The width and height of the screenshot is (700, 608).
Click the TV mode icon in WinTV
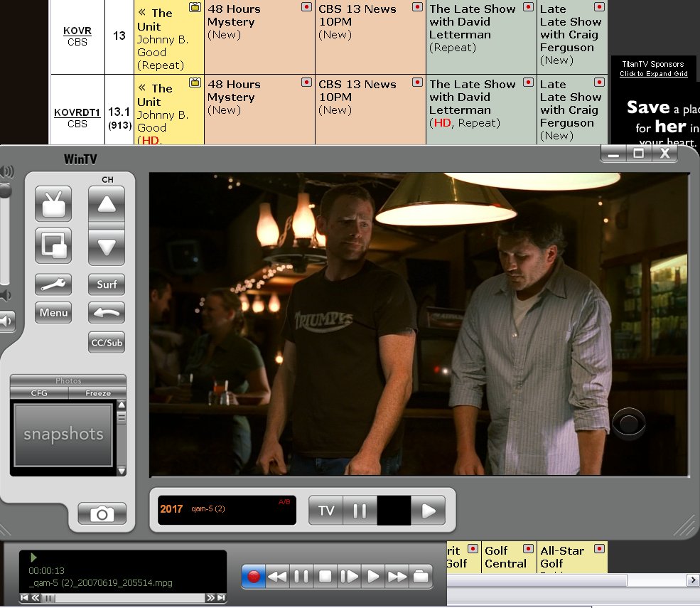[53, 204]
